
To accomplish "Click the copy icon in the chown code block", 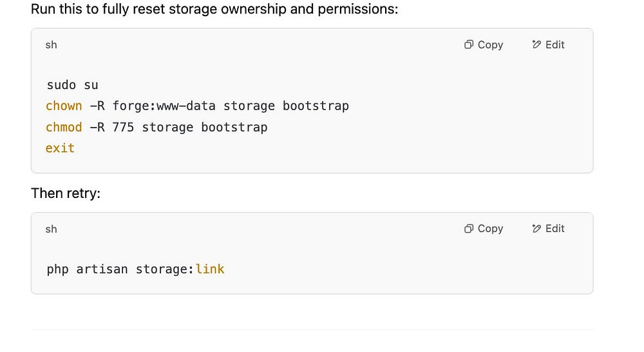I will click(469, 44).
